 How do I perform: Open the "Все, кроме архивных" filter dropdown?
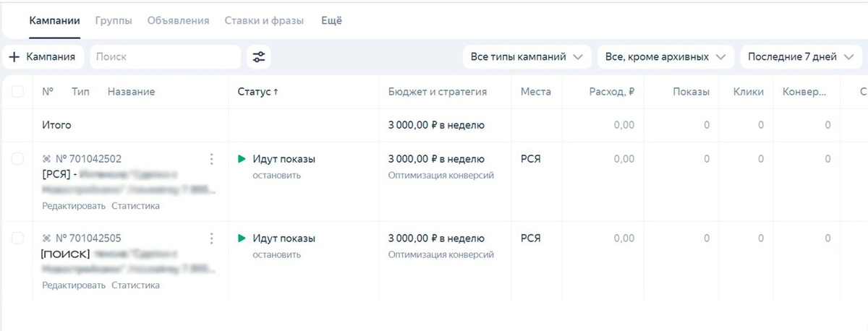pos(665,57)
